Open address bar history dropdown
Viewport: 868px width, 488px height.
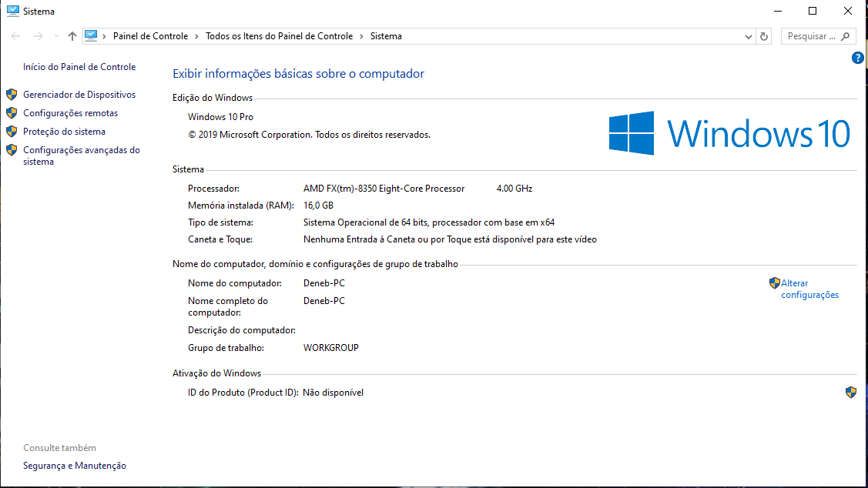[749, 36]
